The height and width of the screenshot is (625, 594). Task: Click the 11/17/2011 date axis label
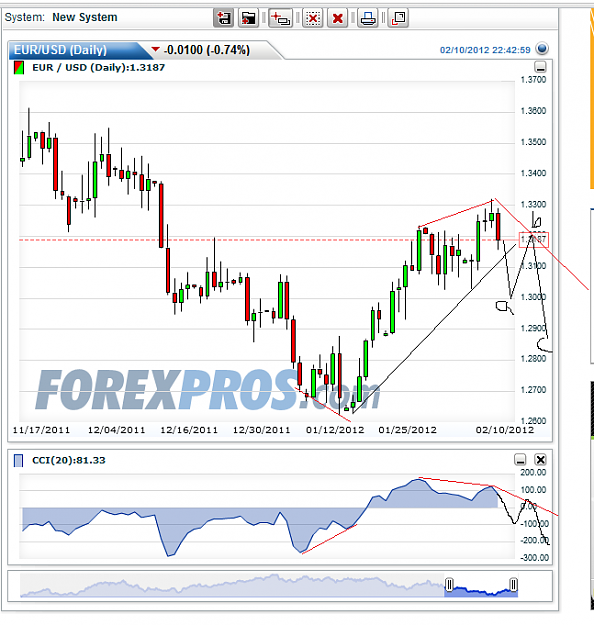[x=41, y=430]
